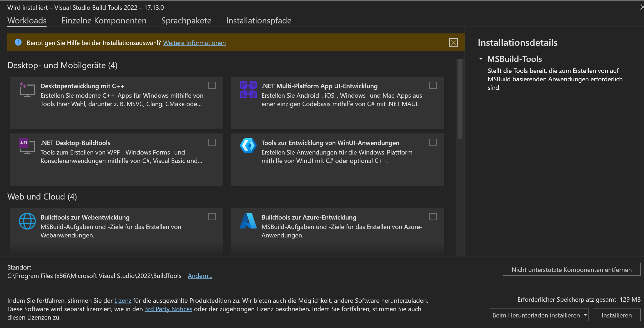Screen dimensions: 644x328
Task: Click the Buildtools zur Webentwicklung title
Action: pyautogui.click(x=85, y=217)
